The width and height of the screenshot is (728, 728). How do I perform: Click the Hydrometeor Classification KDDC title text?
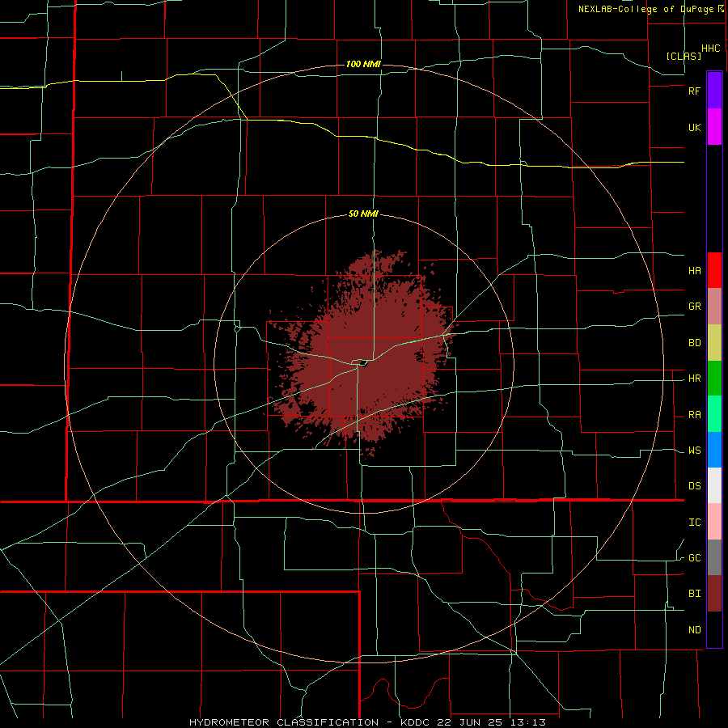367,722
